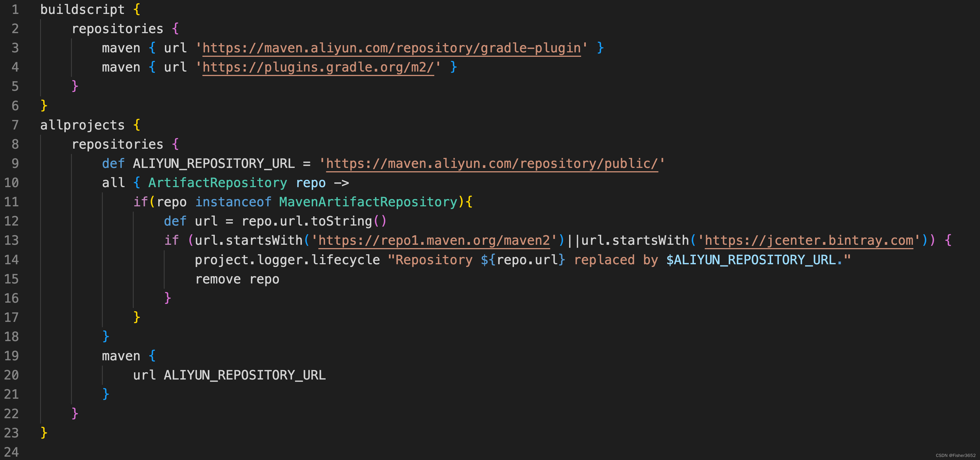Click line number 7 in the gutter
The image size is (980, 460).
pyautogui.click(x=15, y=125)
